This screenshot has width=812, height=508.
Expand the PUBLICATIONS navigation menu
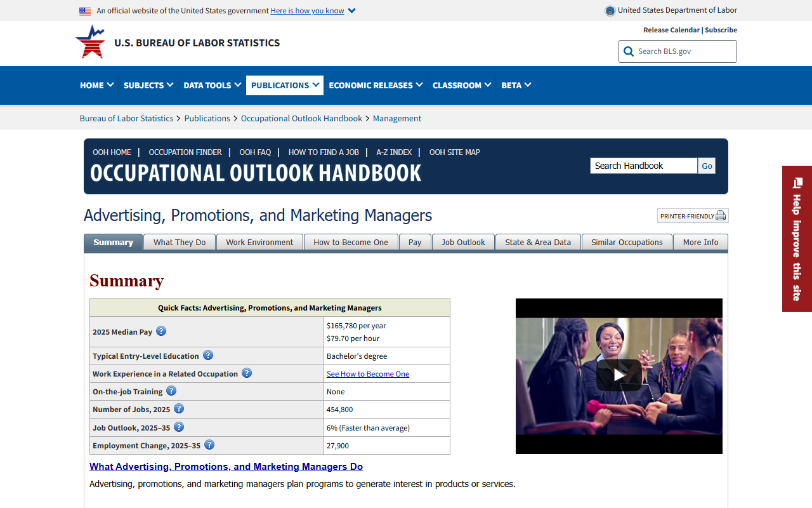tap(285, 85)
